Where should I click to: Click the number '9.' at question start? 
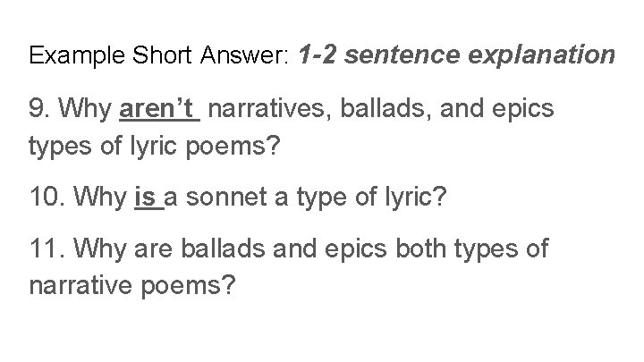click(39, 109)
